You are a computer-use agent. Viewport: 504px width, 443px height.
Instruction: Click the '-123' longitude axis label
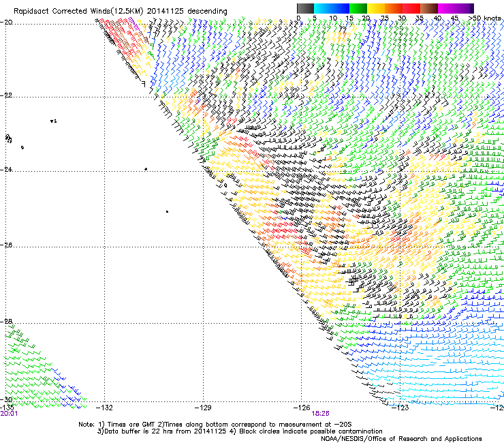point(400,408)
